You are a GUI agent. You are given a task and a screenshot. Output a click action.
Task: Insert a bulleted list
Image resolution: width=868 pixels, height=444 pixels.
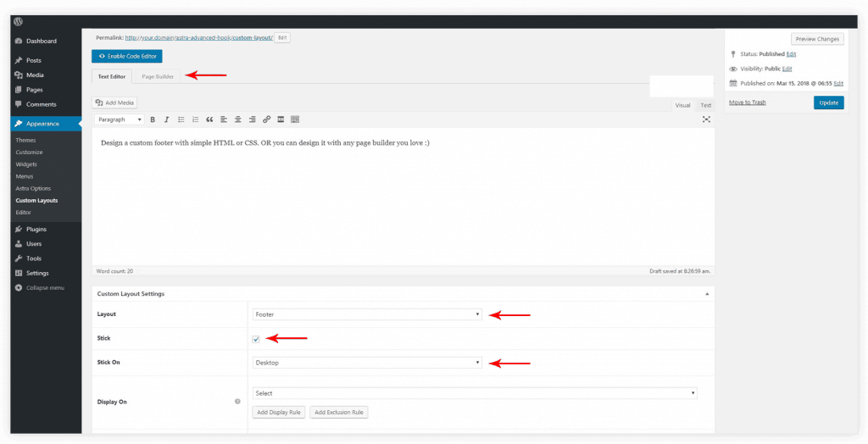click(x=181, y=119)
